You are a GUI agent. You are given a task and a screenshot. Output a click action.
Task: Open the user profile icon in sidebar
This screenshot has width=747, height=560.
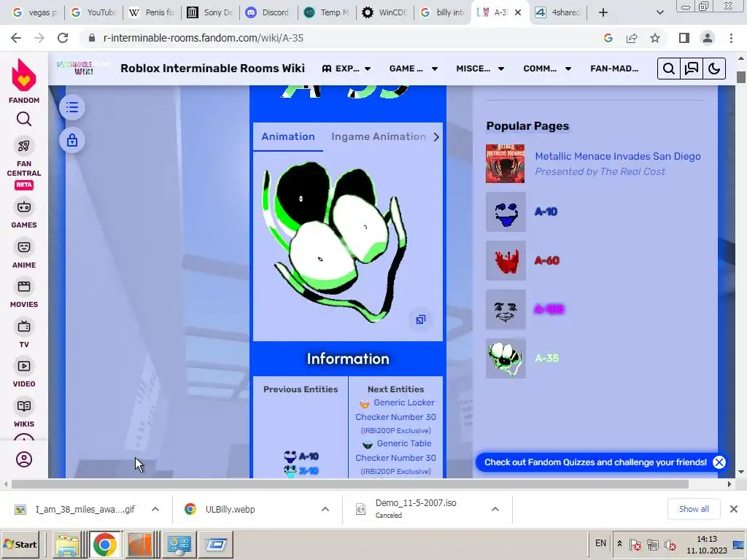point(24,459)
